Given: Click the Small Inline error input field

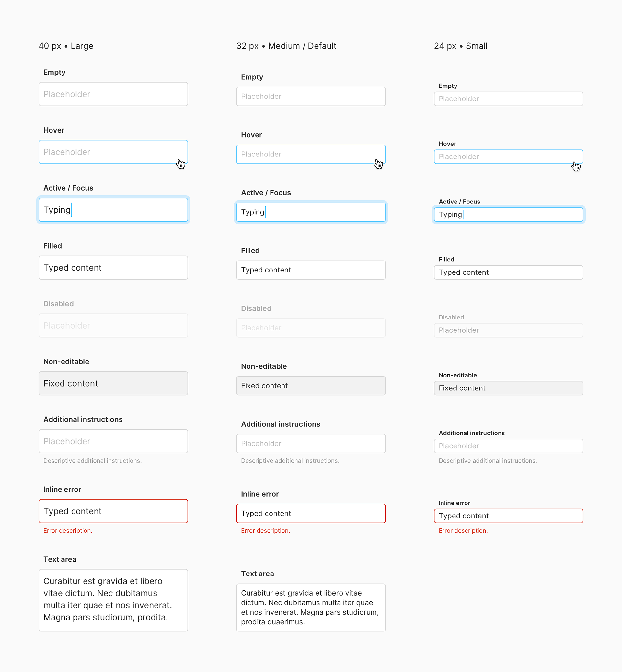Looking at the screenshot, I should click(x=509, y=516).
